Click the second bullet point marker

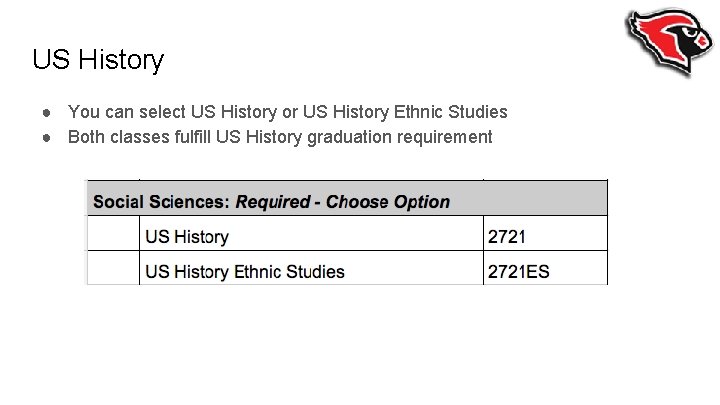tap(46, 137)
